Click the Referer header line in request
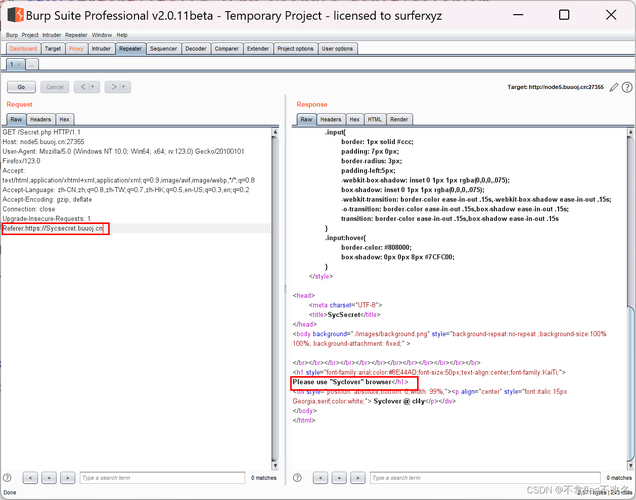636x500 pixels. 53,228
